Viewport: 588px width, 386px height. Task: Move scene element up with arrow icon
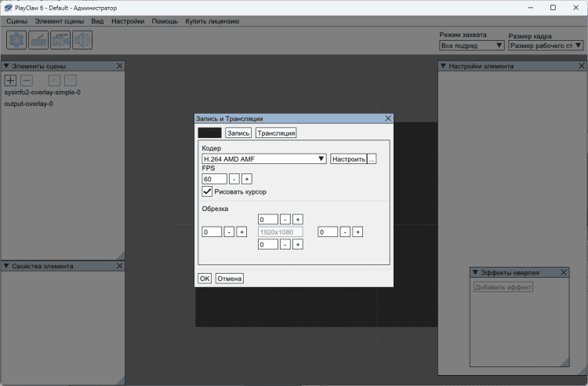54,80
